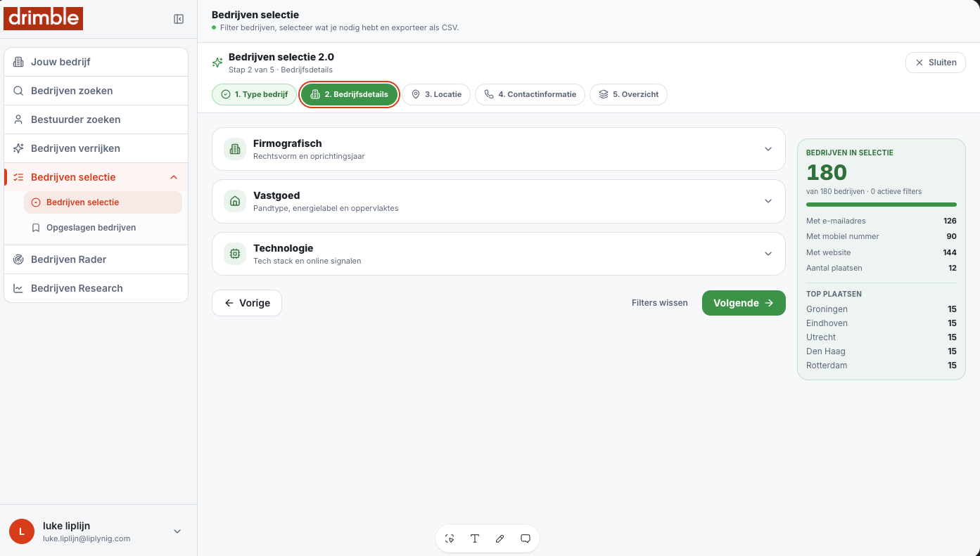Screen dimensions: 980x556
Task: Open step 4. Contactinformatie
Action: pos(530,94)
